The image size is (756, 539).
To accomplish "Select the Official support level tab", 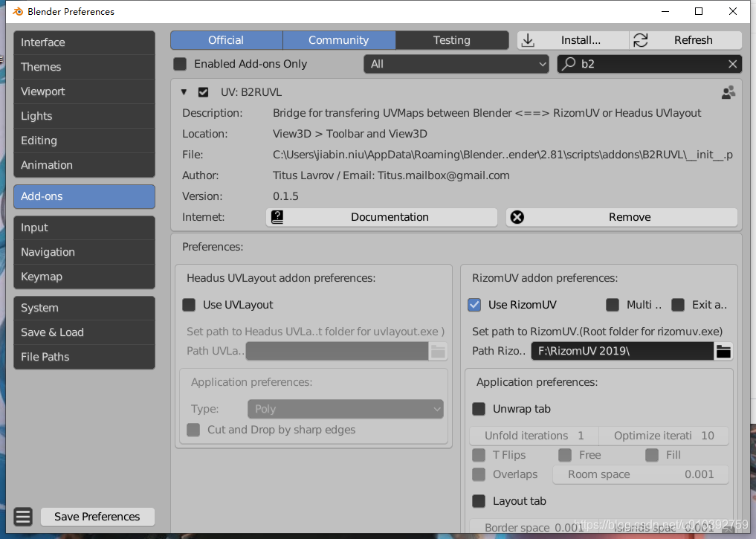I will pos(226,40).
